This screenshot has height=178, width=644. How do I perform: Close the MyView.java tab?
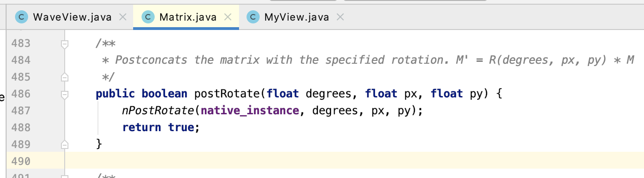pos(340,17)
